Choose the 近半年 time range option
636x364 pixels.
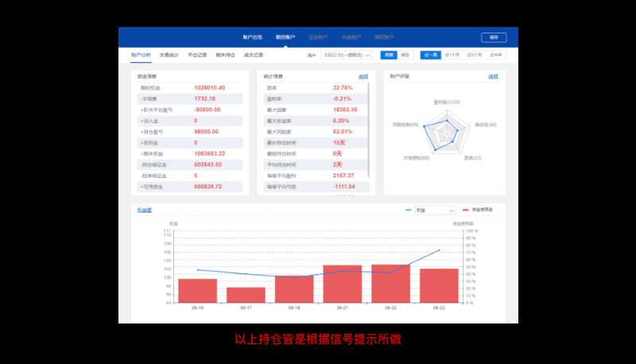[496, 56]
